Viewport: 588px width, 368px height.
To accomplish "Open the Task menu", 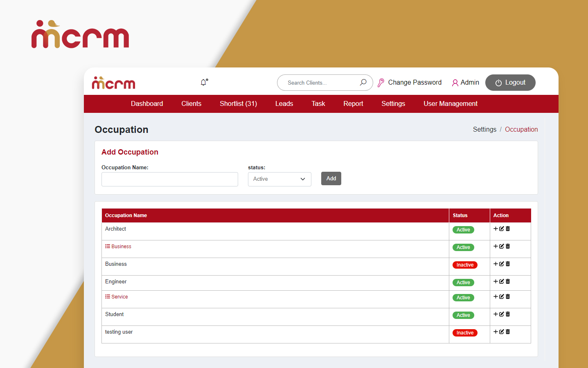I will 318,104.
